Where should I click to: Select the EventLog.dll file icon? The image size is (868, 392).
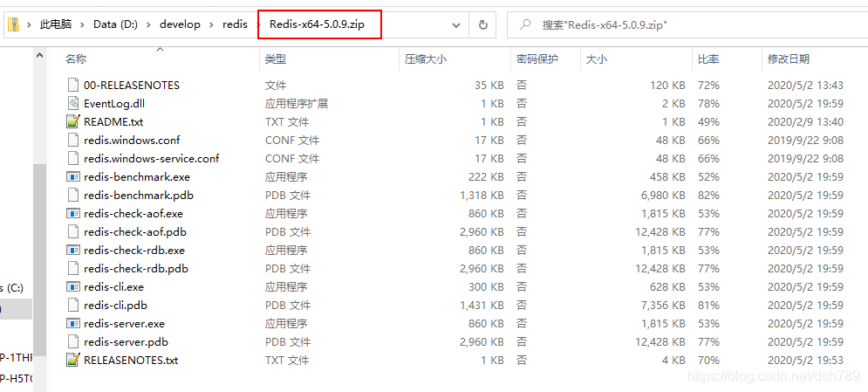73,104
